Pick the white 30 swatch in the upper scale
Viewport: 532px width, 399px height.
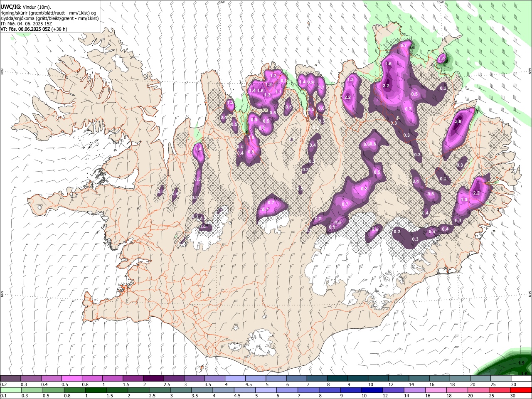[521, 379]
